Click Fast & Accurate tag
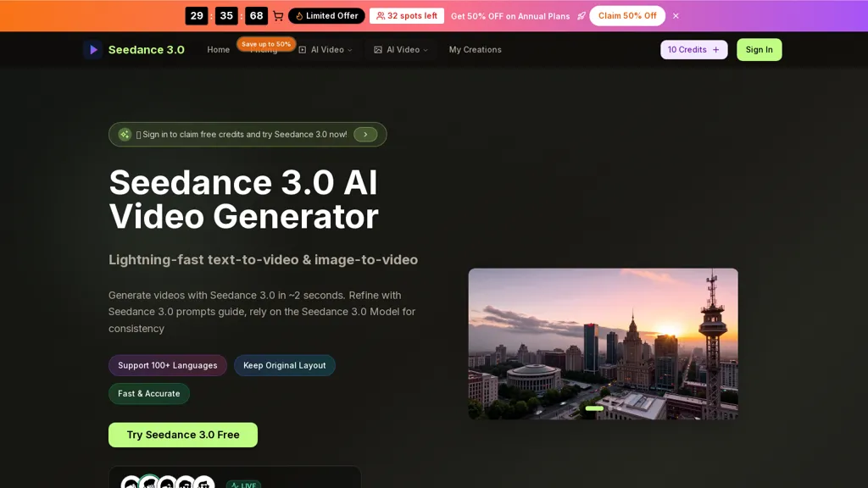The width and height of the screenshot is (868, 488). [x=149, y=393]
